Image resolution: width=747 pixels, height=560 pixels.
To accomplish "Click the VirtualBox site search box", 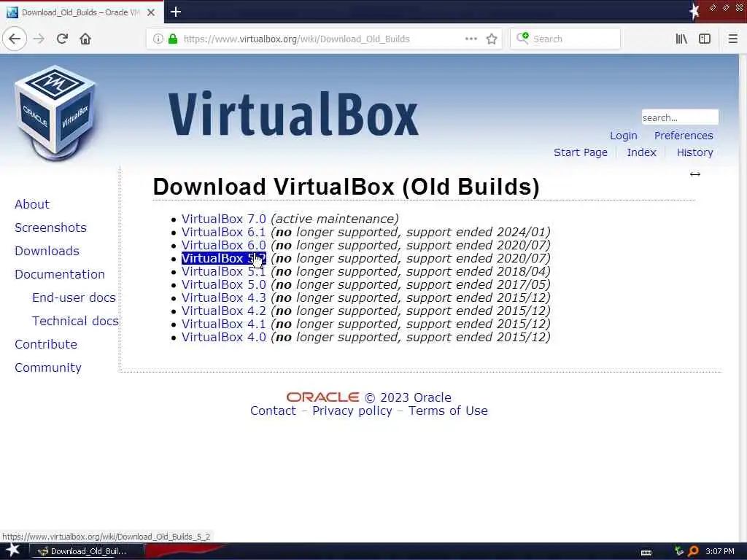I will pos(680,117).
